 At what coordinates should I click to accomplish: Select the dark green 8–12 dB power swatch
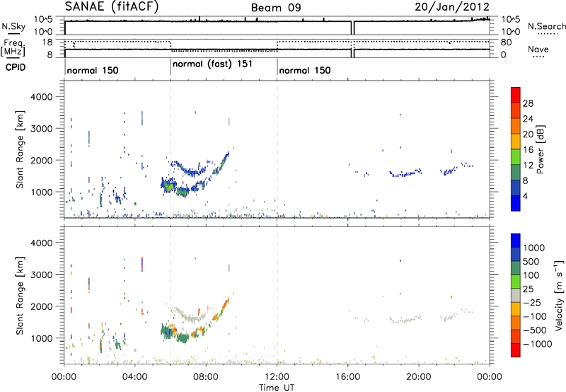coord(516,173)
